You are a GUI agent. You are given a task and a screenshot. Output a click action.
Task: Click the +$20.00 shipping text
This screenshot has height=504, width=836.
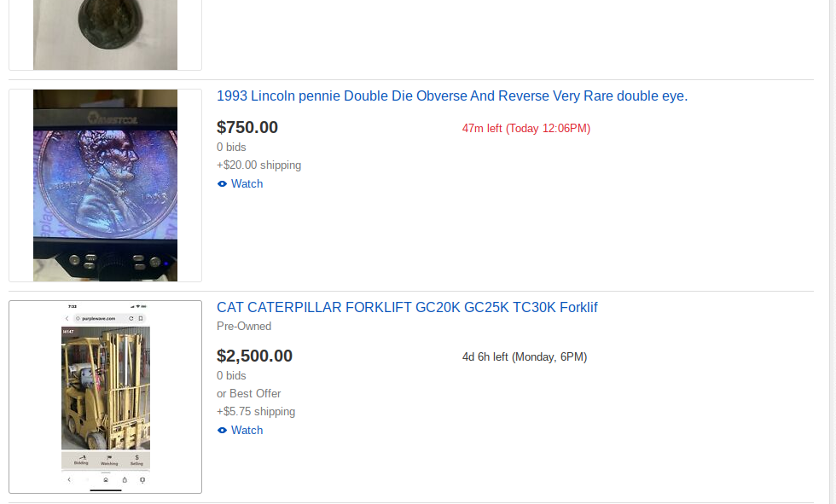point(258,165)
